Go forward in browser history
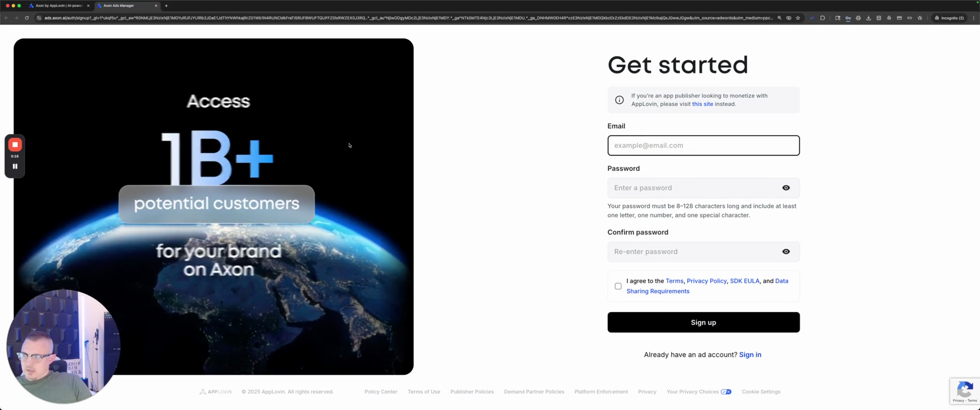The image size is (980, 410). pyautogui.click(x=16, y=18)
